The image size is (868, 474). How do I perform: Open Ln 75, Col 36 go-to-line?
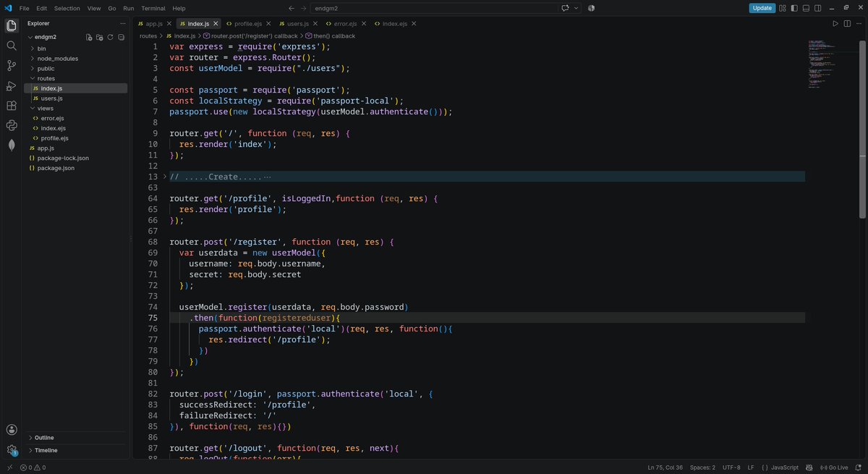click(665, 467)
